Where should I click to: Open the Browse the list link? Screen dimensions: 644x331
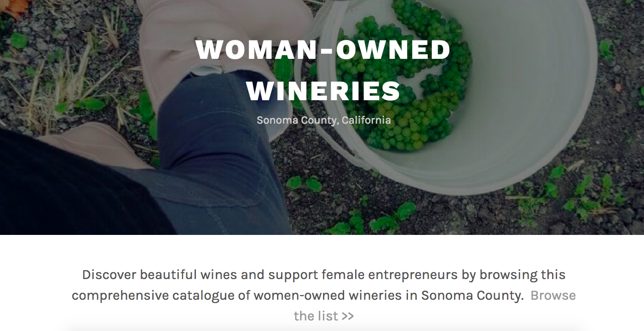point(553,295)
